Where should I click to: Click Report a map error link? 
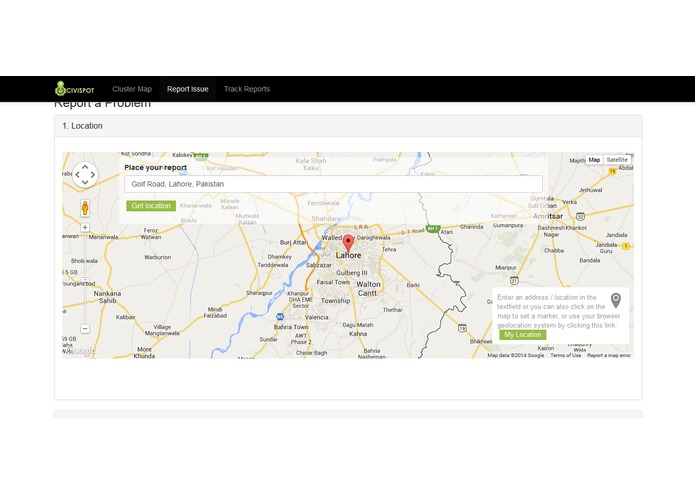[x=609, y=355]
